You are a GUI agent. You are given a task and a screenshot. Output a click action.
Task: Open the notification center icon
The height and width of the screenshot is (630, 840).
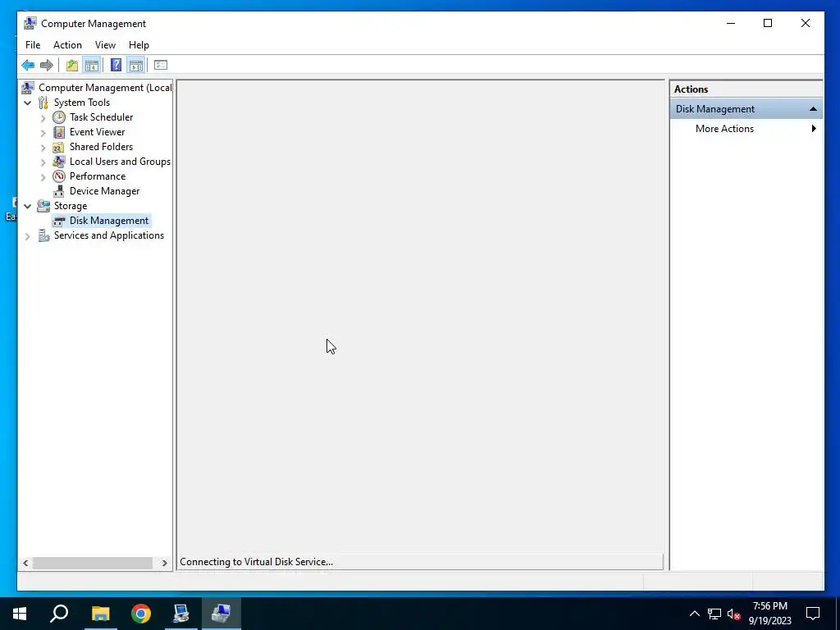click(x=813, y=614)
